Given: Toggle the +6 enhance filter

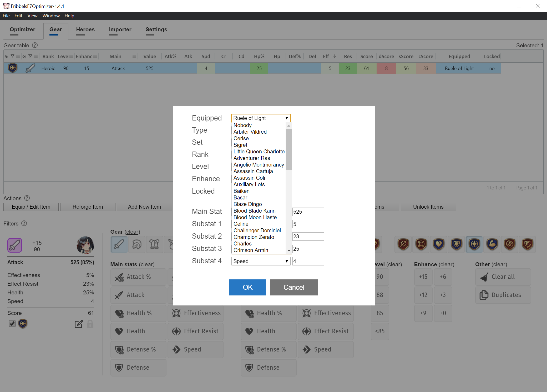Looking at the screenshot, I should point(443,277).
